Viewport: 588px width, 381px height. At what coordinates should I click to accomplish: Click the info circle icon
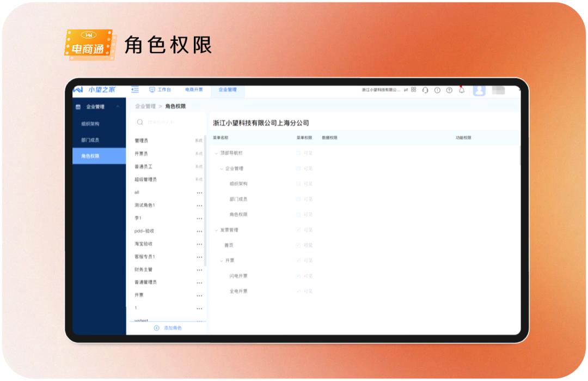(x=438, y=90)
